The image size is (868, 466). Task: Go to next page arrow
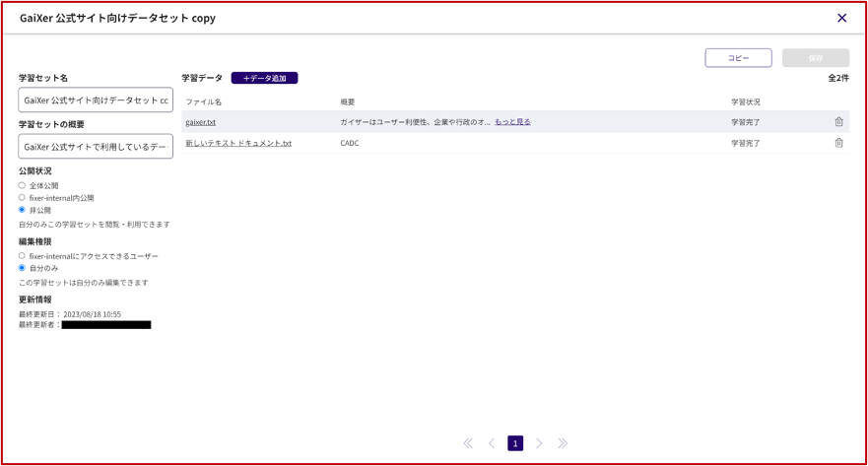pyautogui.click(x=539, y=443)
